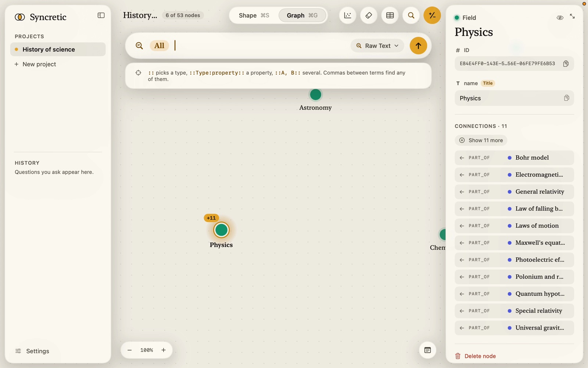The height and width of the screenshot is (368, 588).
Task: Click the +11 badge on Physics node
Action: pyautogui.click(x=211, y=218)
